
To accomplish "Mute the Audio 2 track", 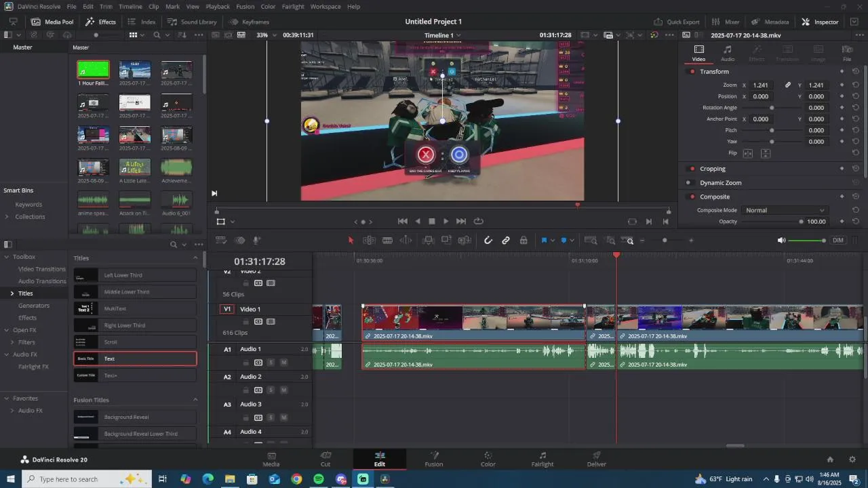I will click(x=283, y=390).
